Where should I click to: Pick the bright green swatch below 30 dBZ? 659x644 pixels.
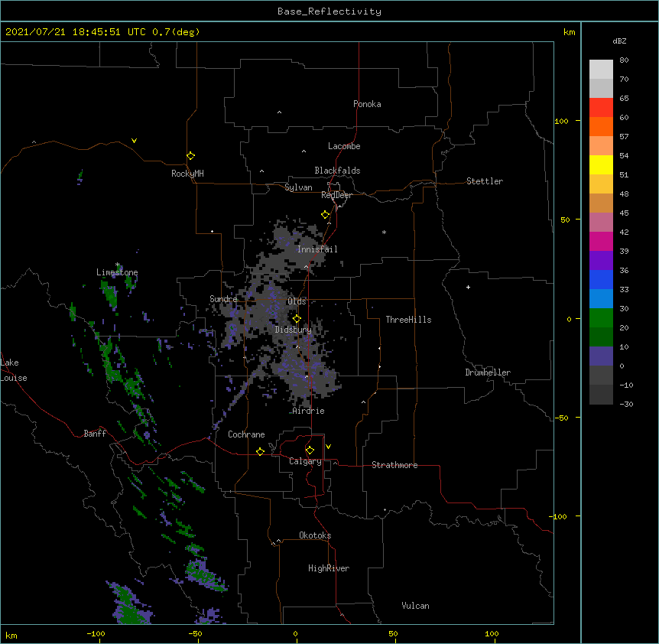coord(601,318)
